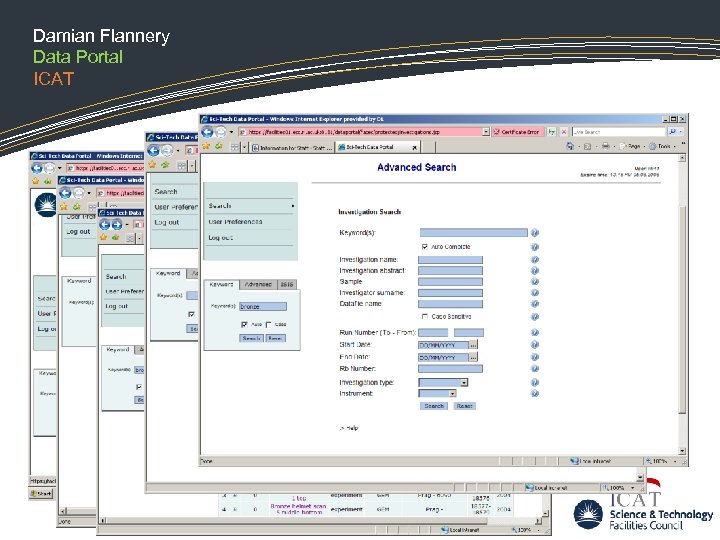Click the help icon beside Run Number

pyautogui.click(x=535, y=332)
